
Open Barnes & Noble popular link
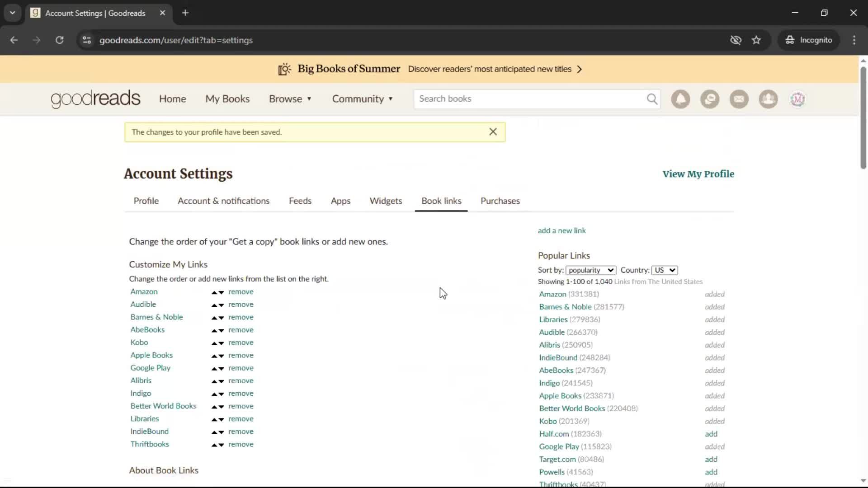click(565, 307)
